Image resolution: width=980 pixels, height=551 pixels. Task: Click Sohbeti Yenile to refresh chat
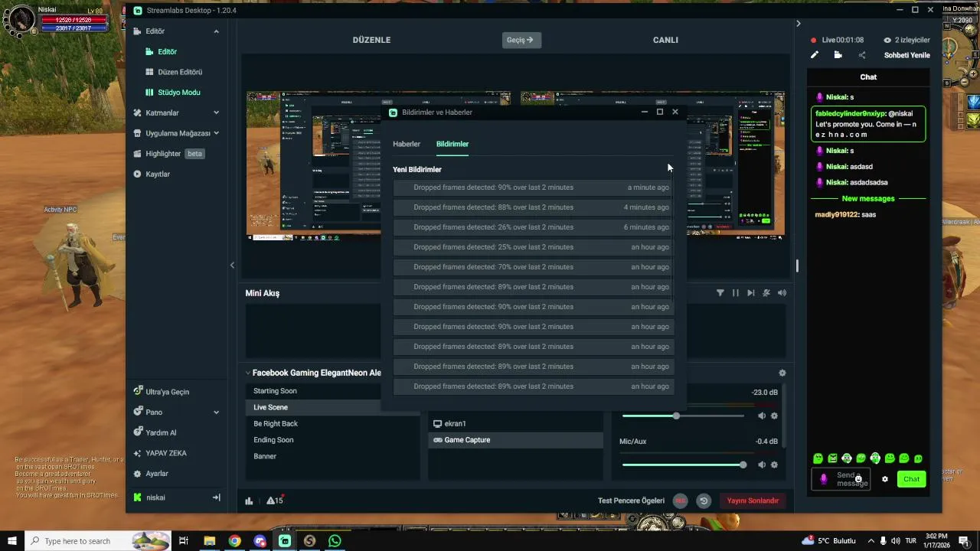point(907,55)
